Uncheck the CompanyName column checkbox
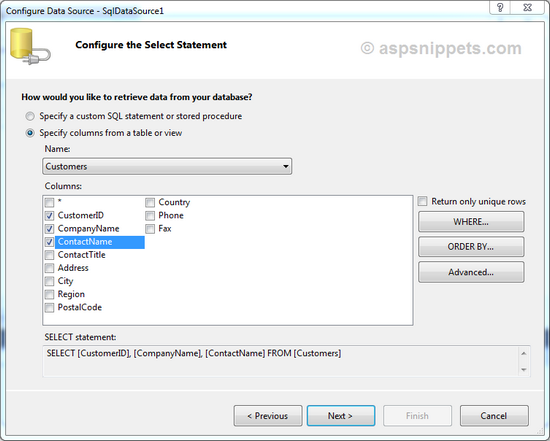This screenshot has width=550, height=441. click(49, 229)
